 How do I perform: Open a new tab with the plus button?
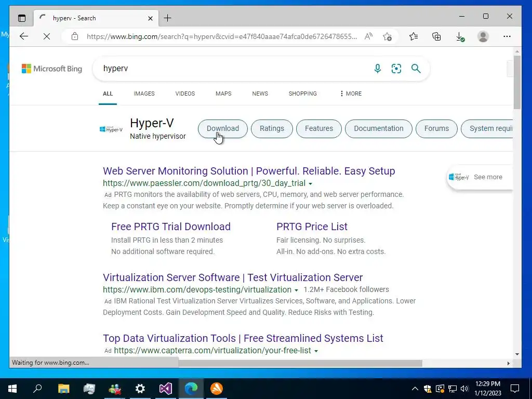pos(168,18)
